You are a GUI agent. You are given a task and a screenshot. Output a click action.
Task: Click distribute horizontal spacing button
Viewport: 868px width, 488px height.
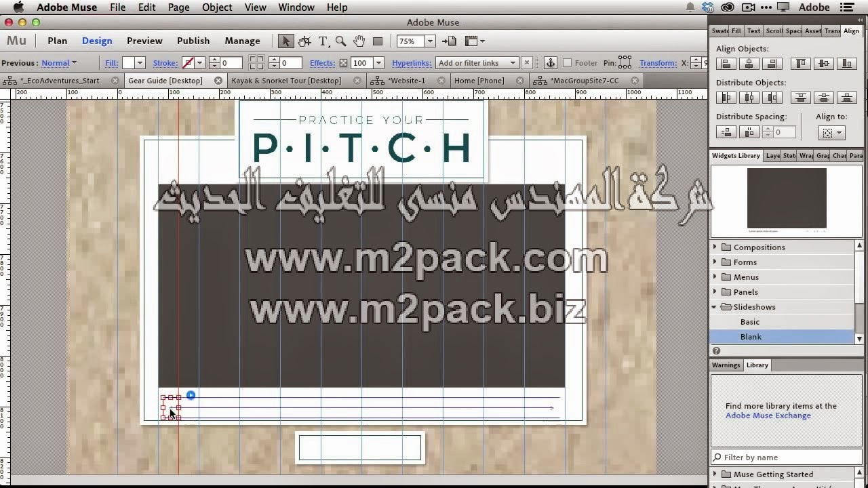point(749,132)
